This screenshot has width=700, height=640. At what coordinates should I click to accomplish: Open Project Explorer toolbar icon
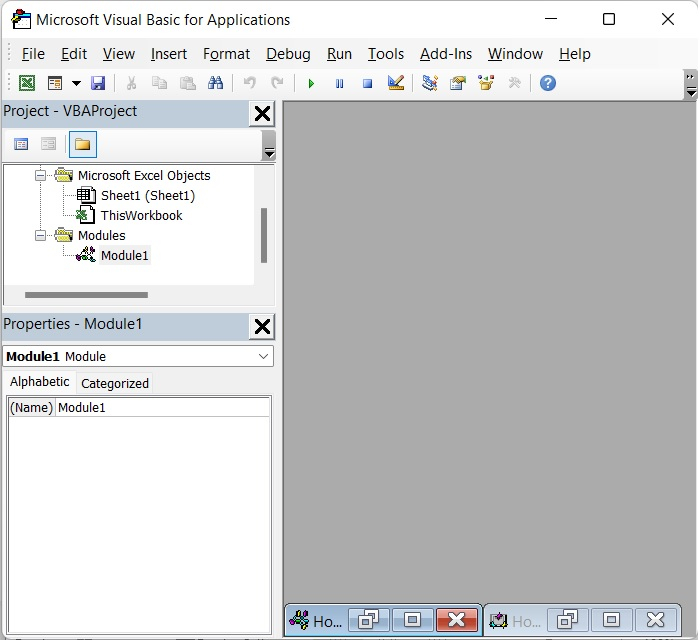(430, 83)
